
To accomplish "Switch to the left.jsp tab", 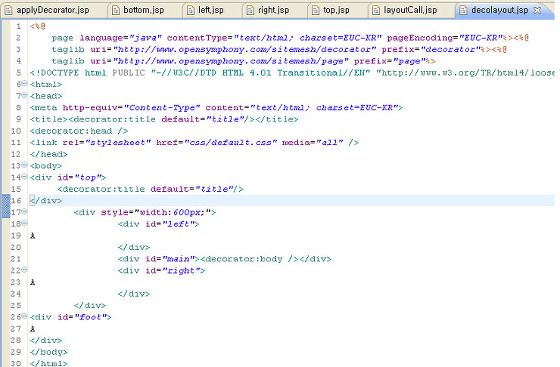I will (x=211, y=10).
